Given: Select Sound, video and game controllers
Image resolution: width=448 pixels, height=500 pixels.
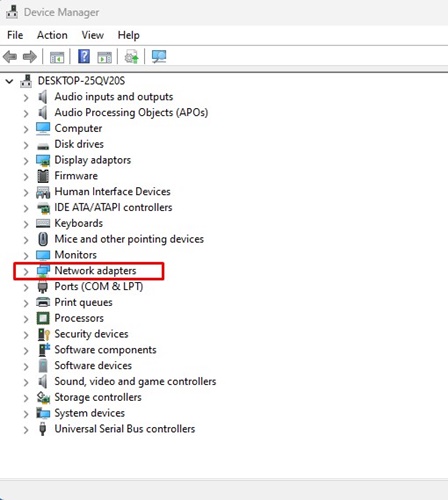Looking at the screenshot, I should point(135,381).
